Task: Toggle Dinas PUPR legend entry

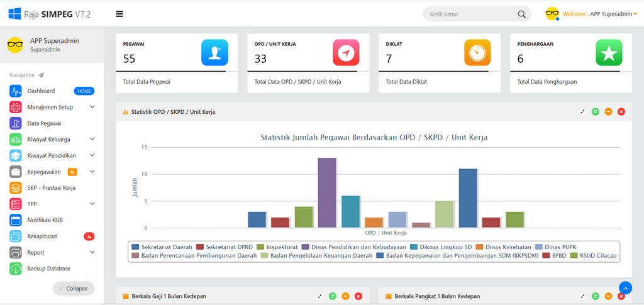Action: coord(556,247)
